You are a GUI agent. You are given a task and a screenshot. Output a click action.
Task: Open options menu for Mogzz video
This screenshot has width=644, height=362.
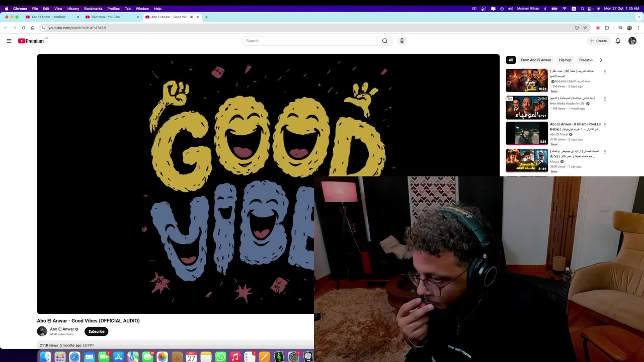(605, 151)
